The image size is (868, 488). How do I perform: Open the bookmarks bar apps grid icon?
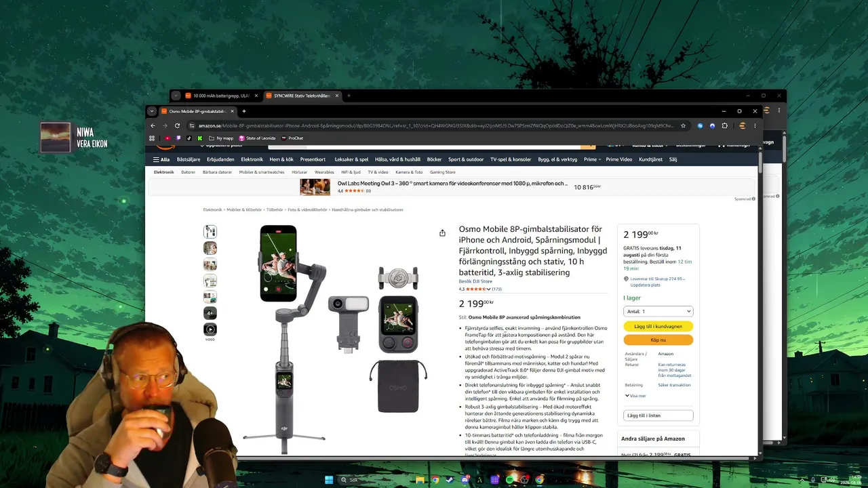tap(152, 138)
